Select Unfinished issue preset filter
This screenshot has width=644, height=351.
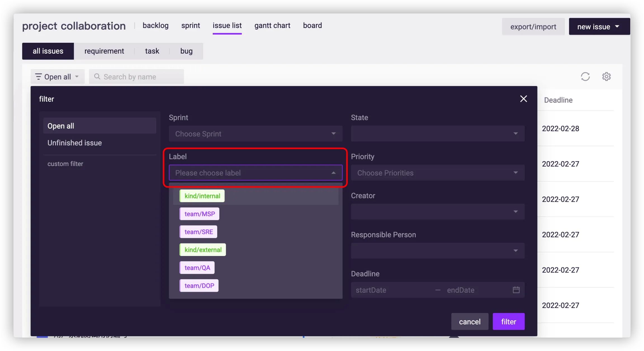pyautogui.click(x=75, y=143)
